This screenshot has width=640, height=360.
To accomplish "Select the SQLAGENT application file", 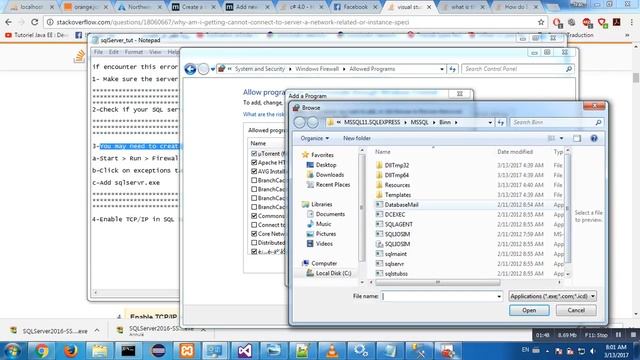I will click(398, 224).
